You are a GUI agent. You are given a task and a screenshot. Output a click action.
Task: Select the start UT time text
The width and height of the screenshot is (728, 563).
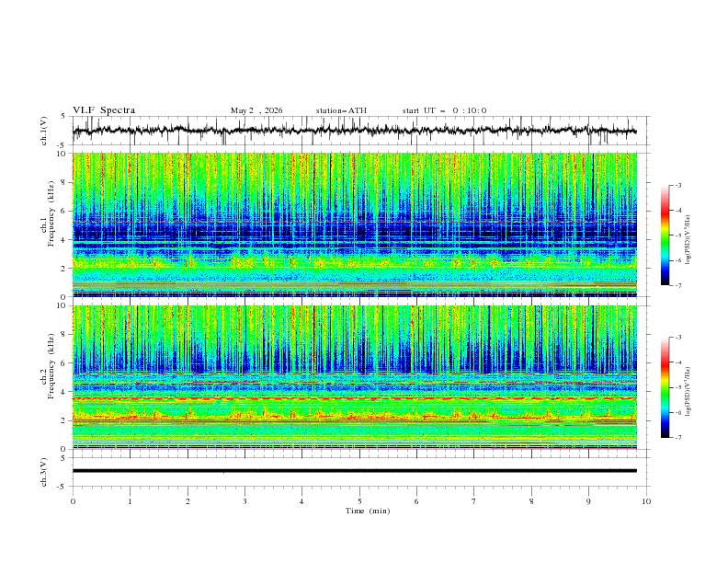click(444, 110)
